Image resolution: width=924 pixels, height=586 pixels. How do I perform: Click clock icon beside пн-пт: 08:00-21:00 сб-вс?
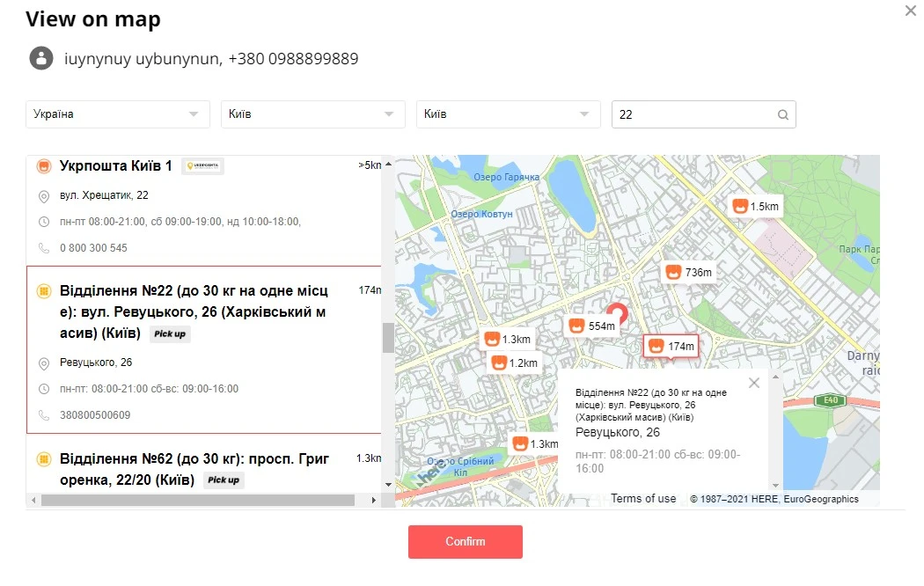click(x=44, y=389)
